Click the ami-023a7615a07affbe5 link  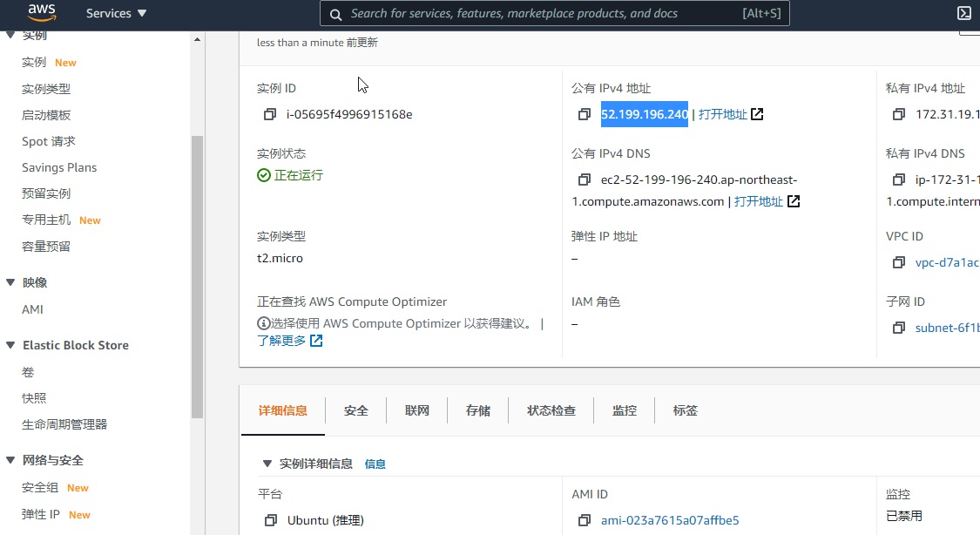pyautogui.click(x=669, y=520)
